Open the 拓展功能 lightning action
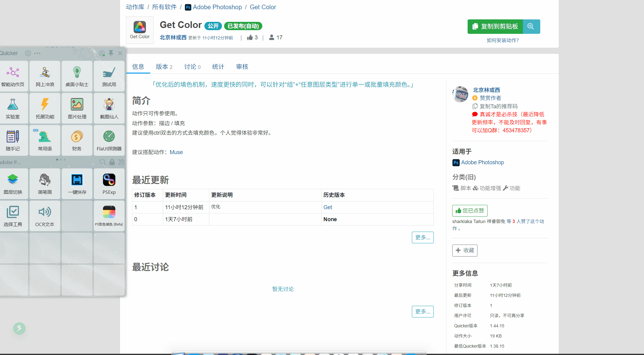644x355 pixels. 45,108
